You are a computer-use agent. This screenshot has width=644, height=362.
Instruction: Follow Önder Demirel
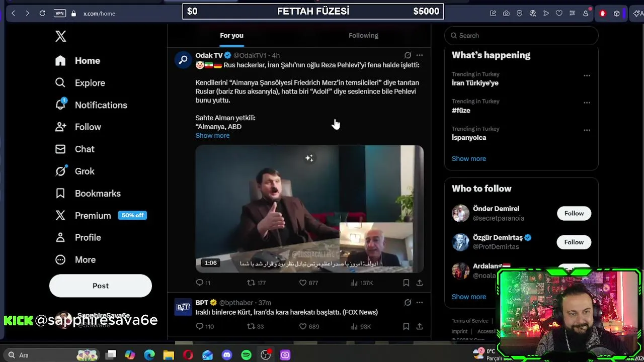574,214
